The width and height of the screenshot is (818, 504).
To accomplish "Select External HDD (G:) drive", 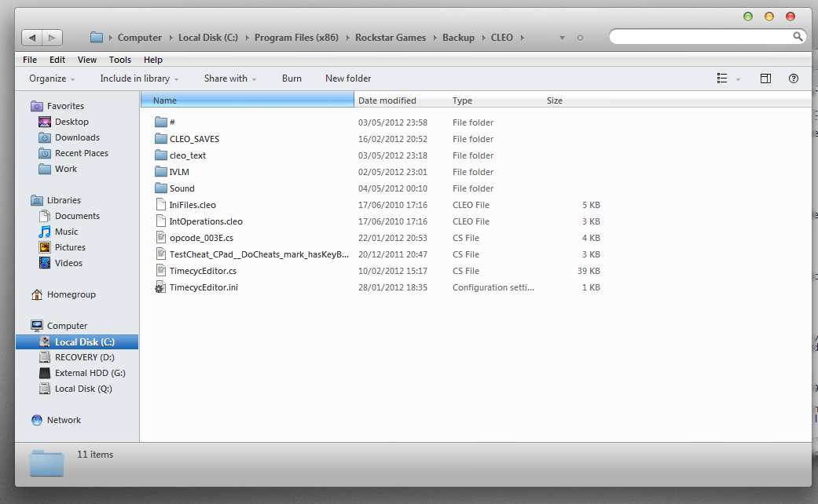I will click(x=90, y=373).
